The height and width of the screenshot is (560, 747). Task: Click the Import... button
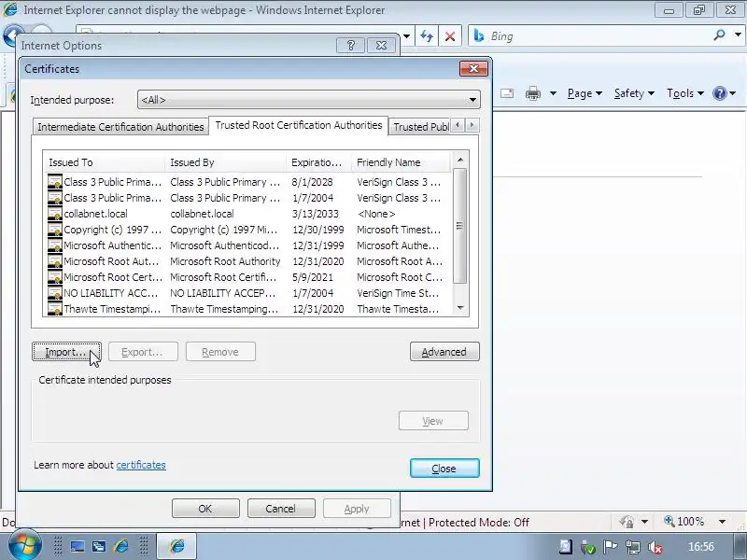point(66,352)
